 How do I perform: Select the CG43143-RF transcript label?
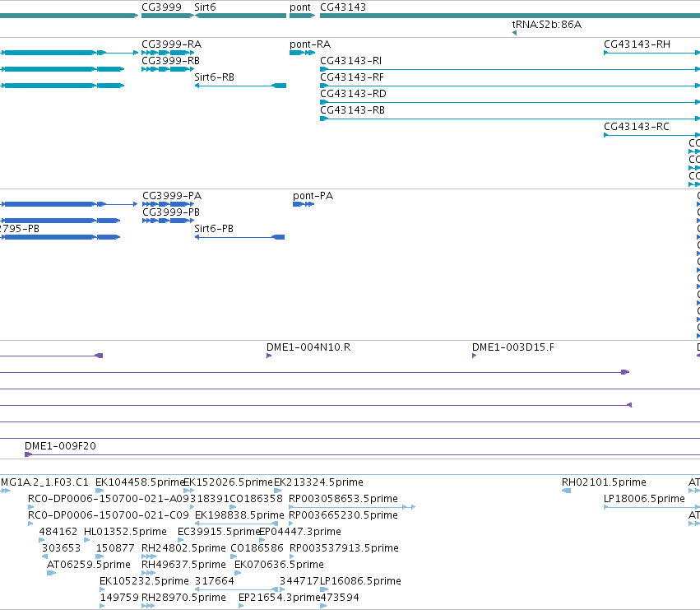[352, 77]
